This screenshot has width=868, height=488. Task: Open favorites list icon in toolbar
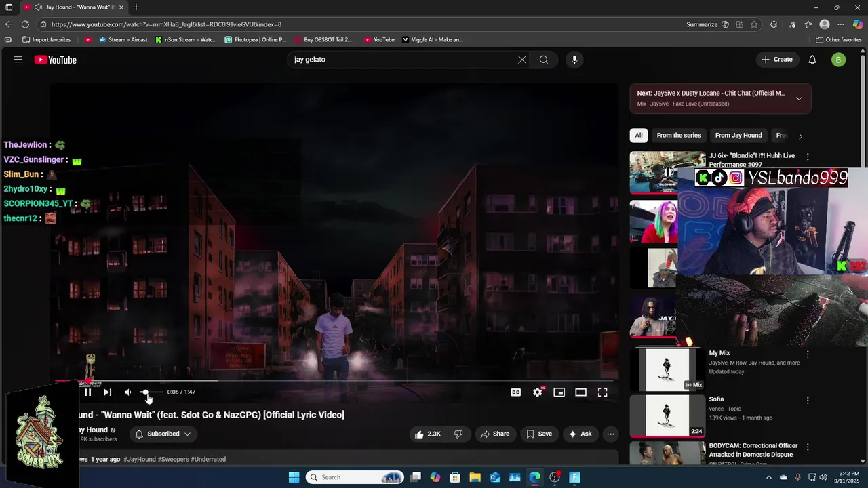(808, 24)
